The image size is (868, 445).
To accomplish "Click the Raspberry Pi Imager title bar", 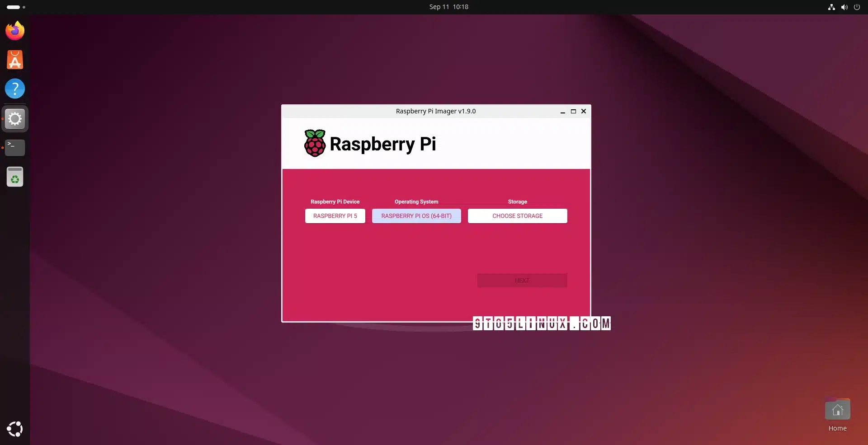I will click(x=435, y=111).
